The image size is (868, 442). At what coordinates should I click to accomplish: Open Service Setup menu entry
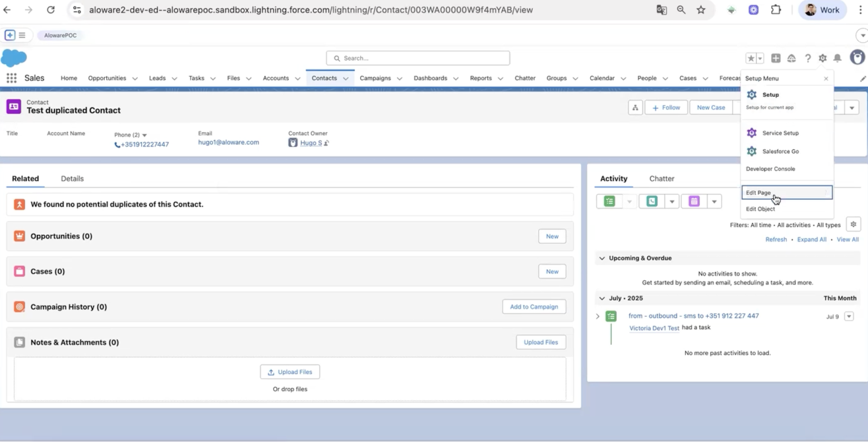(787, 133)
